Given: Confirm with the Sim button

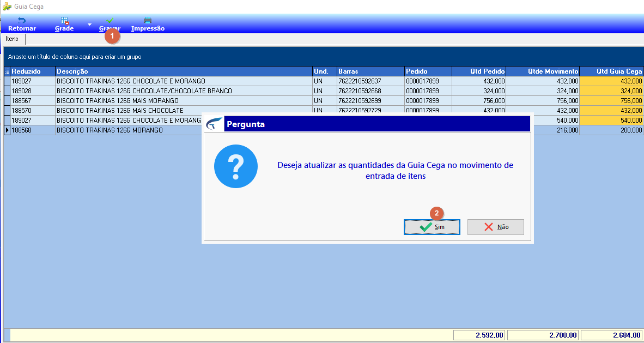Looking at the screenshot, I should click(x=432, y=227).
